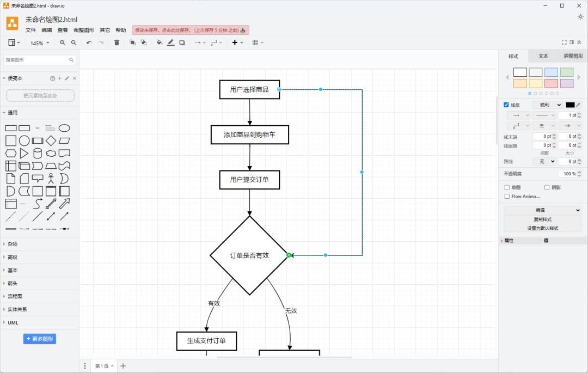Click the fill color bucket icon

[160, 42]
